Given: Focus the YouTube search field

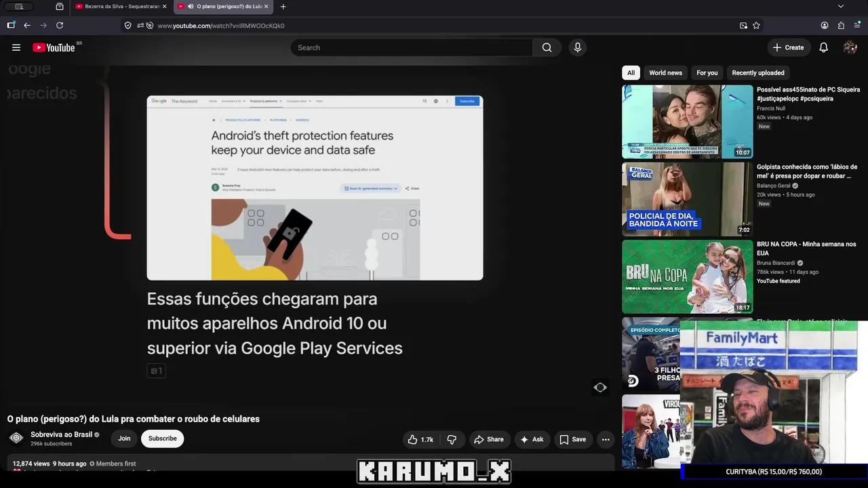Looking at the screenshot, I should [412, 47].
